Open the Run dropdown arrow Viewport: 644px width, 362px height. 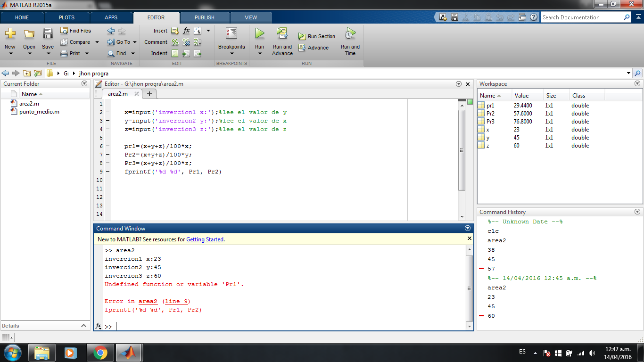(260, 53)
